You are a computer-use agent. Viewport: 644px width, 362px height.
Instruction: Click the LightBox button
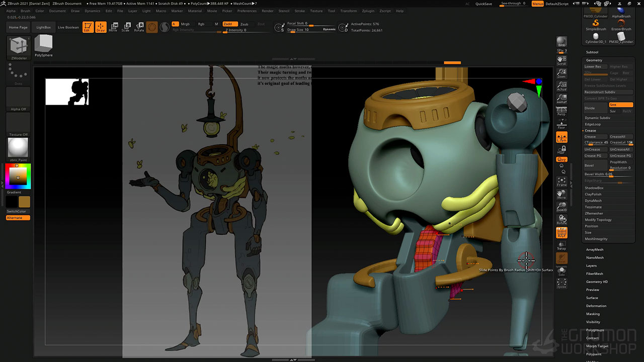pos(44,27)
